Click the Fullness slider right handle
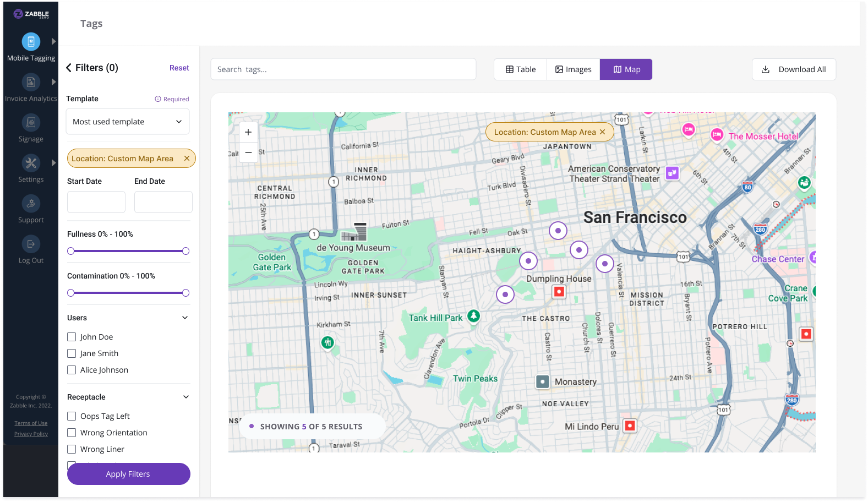Image resolution: width=868 pixels, height=502 pixels. [x=185, y=251]
